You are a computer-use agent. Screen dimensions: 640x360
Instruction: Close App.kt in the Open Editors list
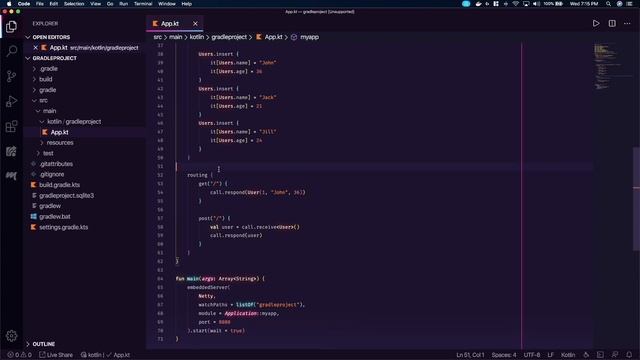coord(36,48)
